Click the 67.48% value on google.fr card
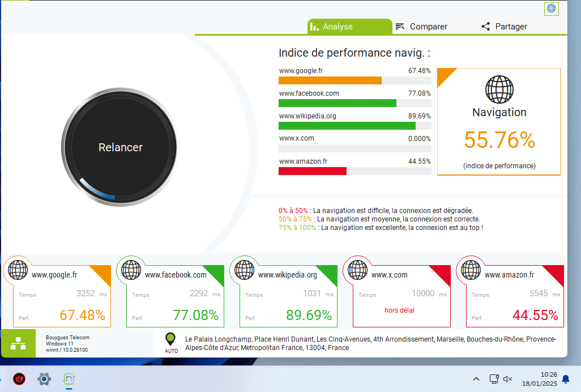This screenshot has height=392, width=581. click(x=82, y=315)
